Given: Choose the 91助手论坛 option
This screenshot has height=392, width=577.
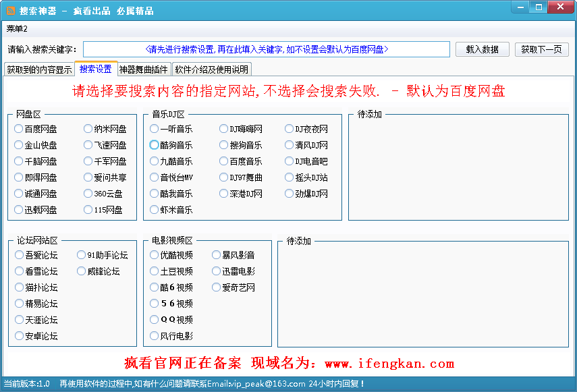Looking at the screenshot, I should click(x=103, y=255).
